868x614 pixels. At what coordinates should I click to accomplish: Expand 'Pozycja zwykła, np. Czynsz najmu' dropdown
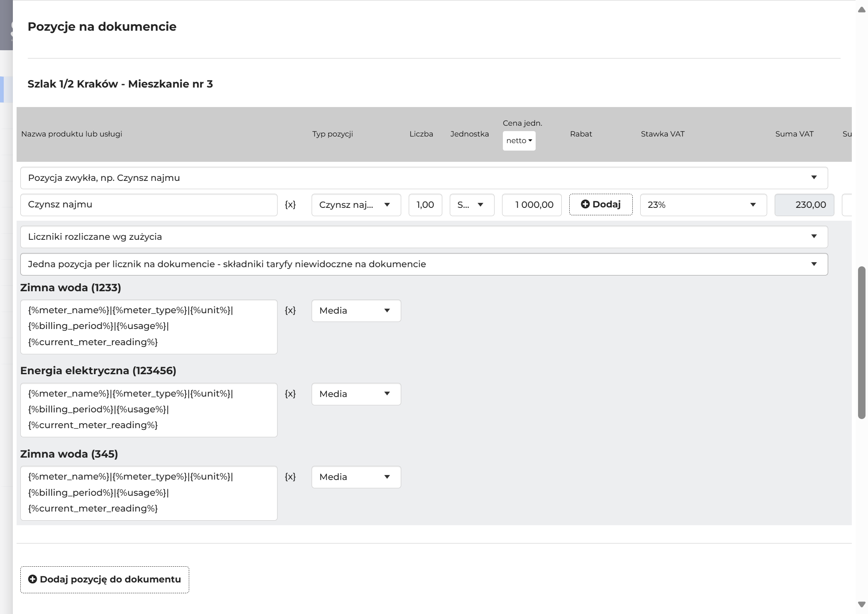click(x=424, y=178)
